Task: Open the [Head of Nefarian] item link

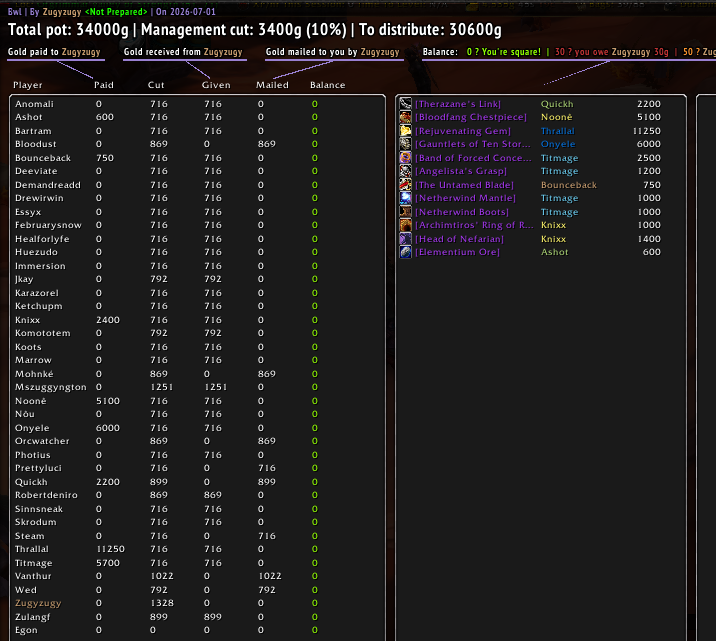Action: coord(459,239)
